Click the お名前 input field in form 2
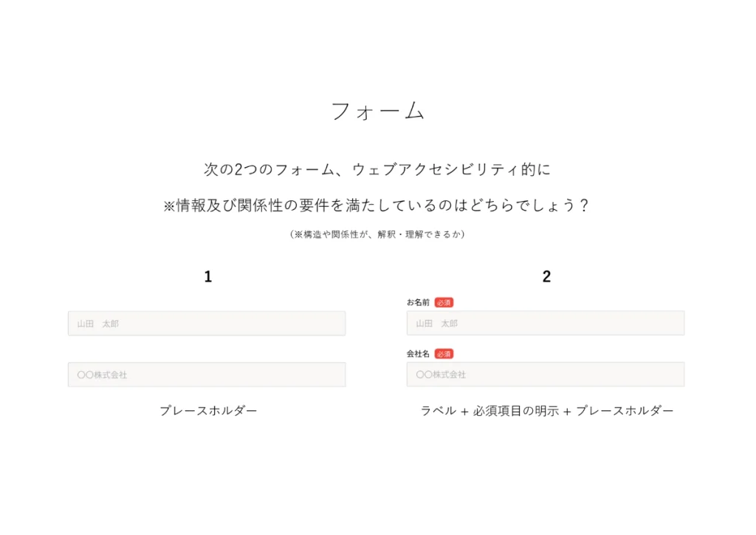The width and height of the screenshot is (756, 535). (546, 323)
